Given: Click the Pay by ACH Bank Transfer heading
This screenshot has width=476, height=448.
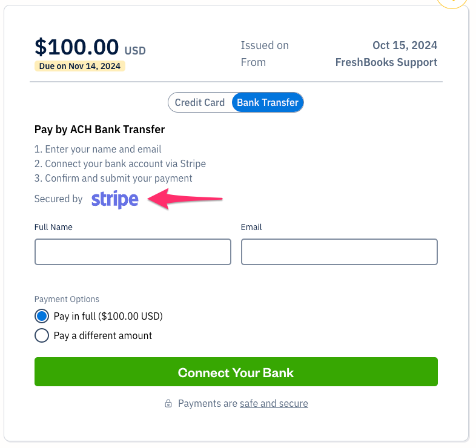Looking at the screenshot, I should (99, 130).
